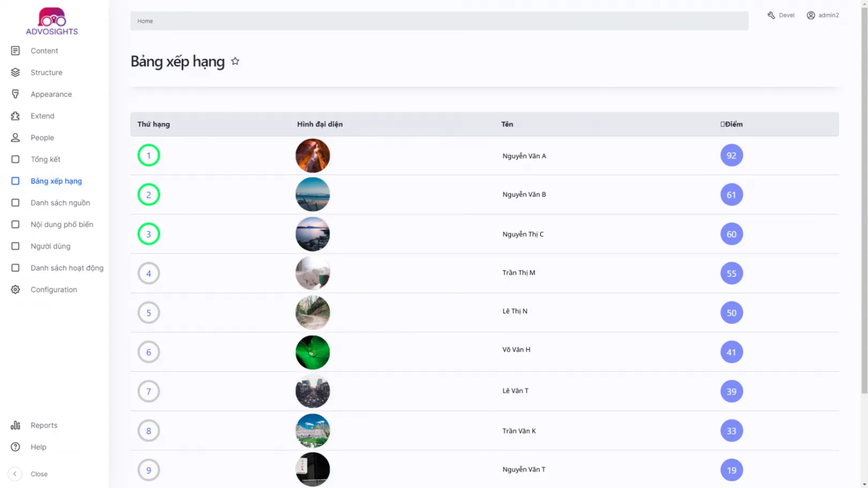868x488 pixels.
Task: Open the Structure menu item
Action: pyautogui.click(x=47, y=72)
